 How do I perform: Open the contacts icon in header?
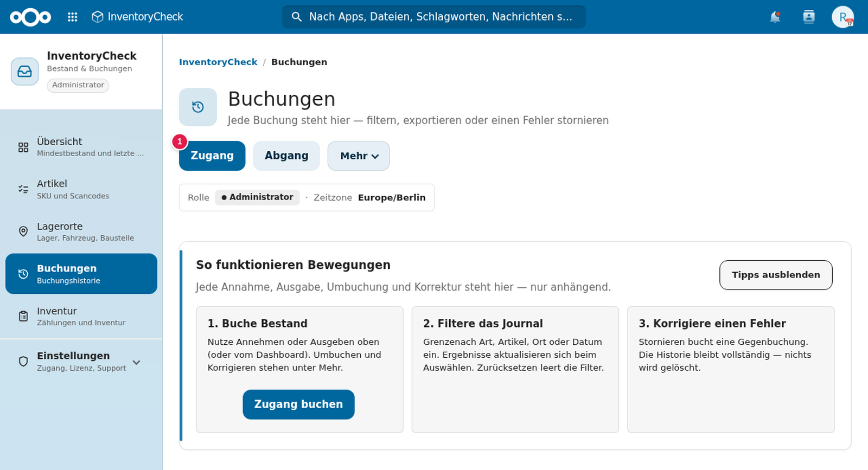coord(809,17)
